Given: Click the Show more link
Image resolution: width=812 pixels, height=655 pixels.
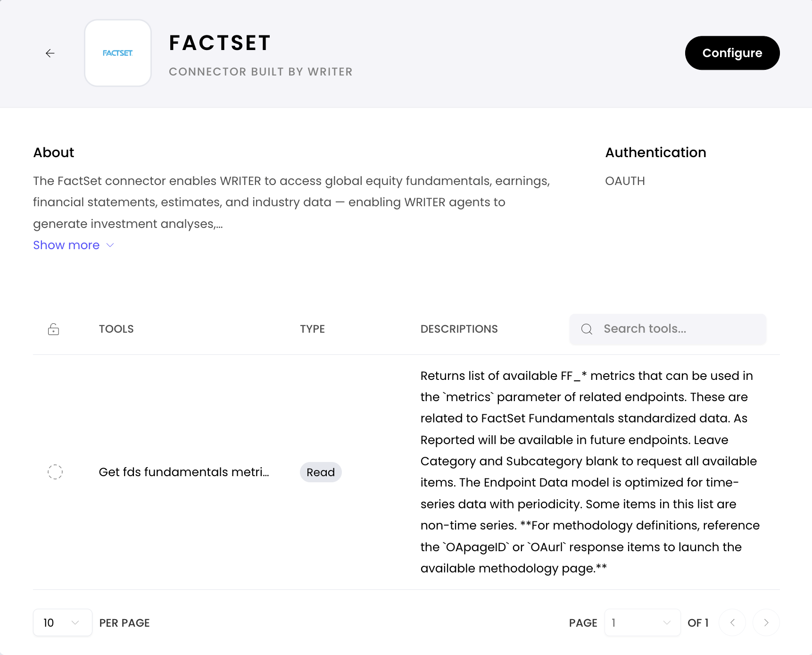Looking at the screenshot, I should point(66,245).
